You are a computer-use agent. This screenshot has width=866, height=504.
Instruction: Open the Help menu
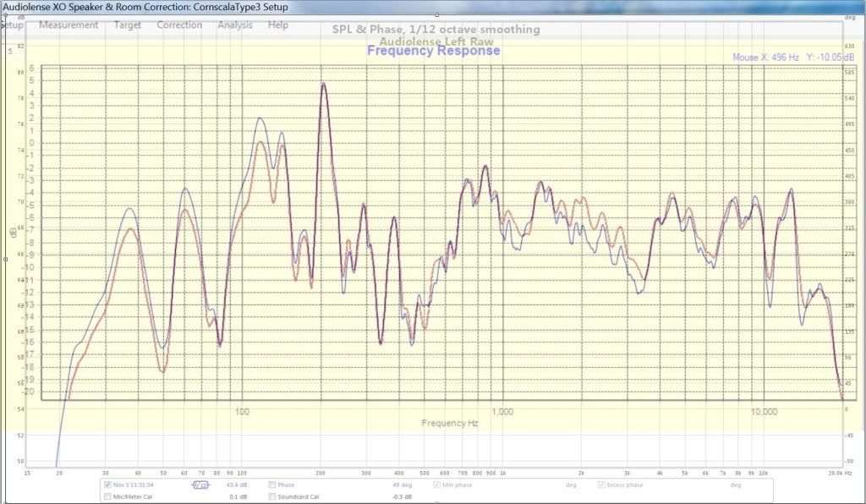click(278, 25)
